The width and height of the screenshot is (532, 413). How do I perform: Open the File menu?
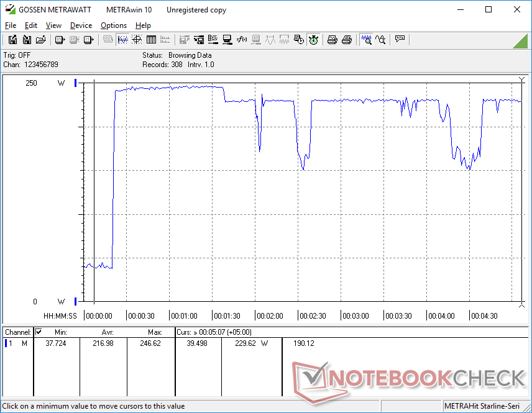click(11, 25)
